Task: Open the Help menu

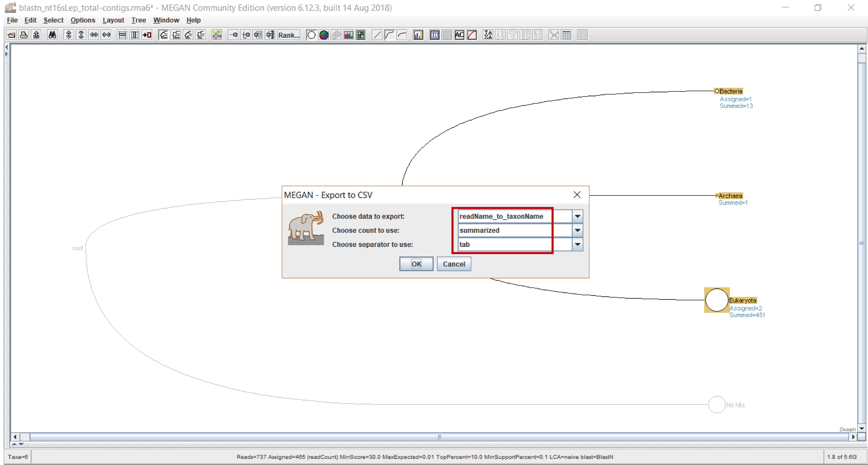Action: point(194,20)
